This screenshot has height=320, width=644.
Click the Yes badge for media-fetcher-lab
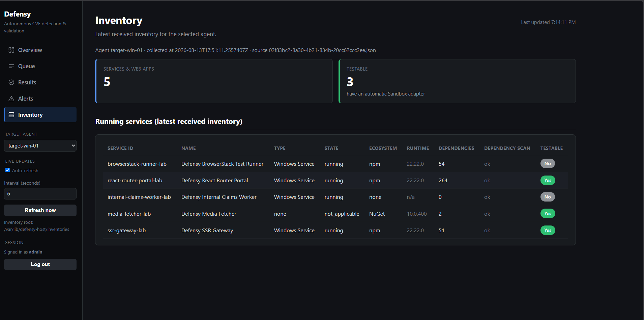pos(548,213)
